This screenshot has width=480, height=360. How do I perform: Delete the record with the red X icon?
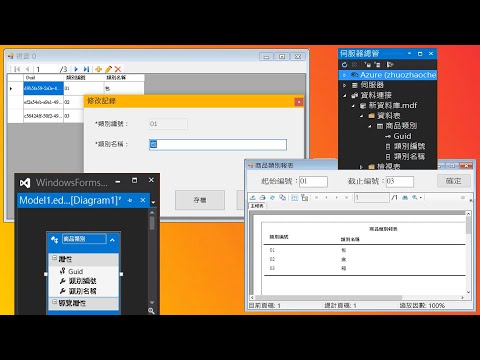click(x=118, y=69)
